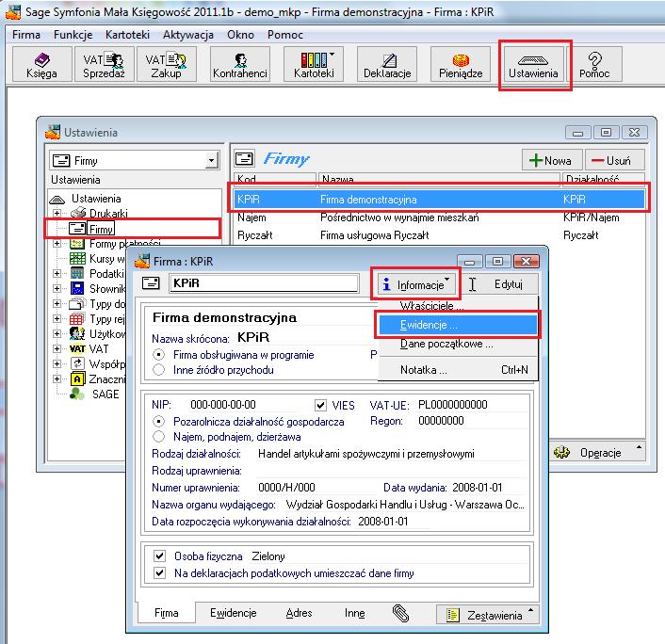Click Formy płatności icon in tree
The width and height of the screenshot is (665, 644).
(x=77, y=244)
